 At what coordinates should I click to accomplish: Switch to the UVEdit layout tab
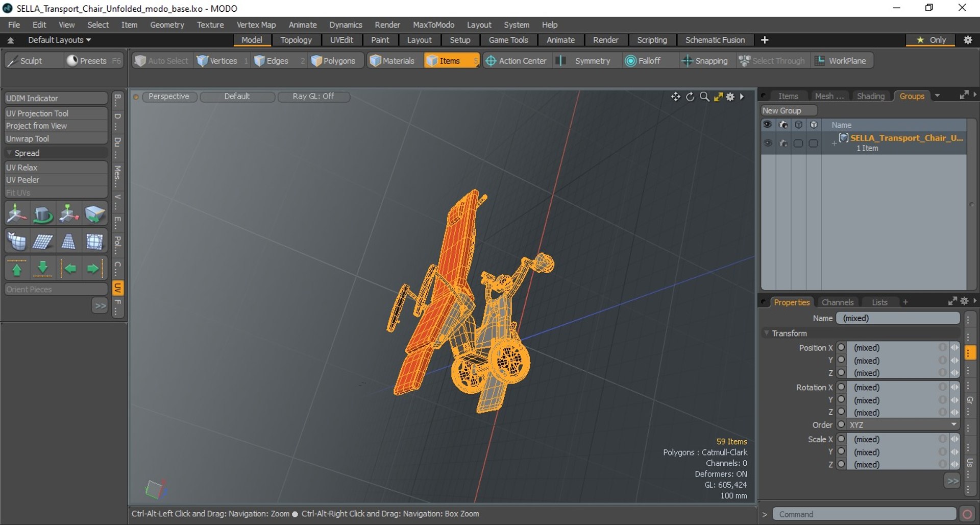coord(341,40)
